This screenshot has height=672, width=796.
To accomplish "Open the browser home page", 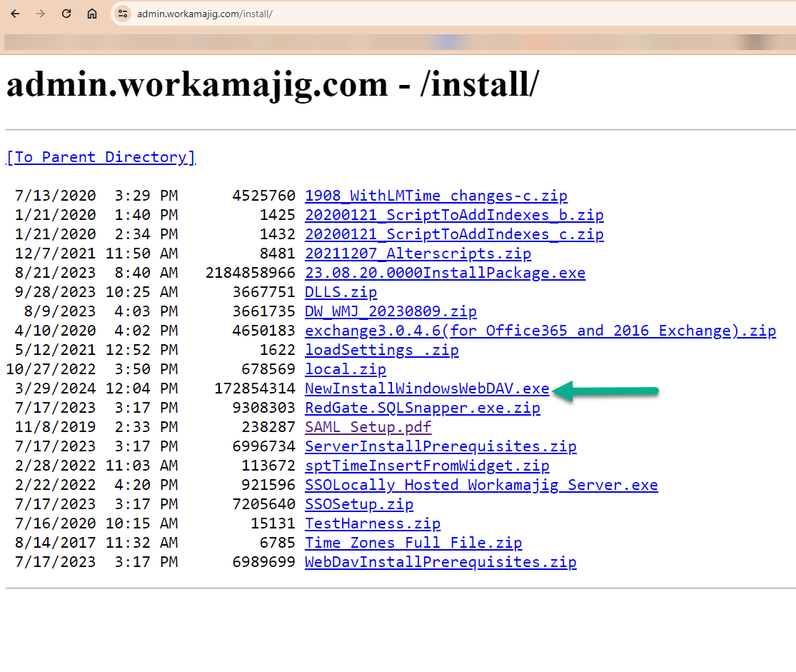I will point(92,14).
